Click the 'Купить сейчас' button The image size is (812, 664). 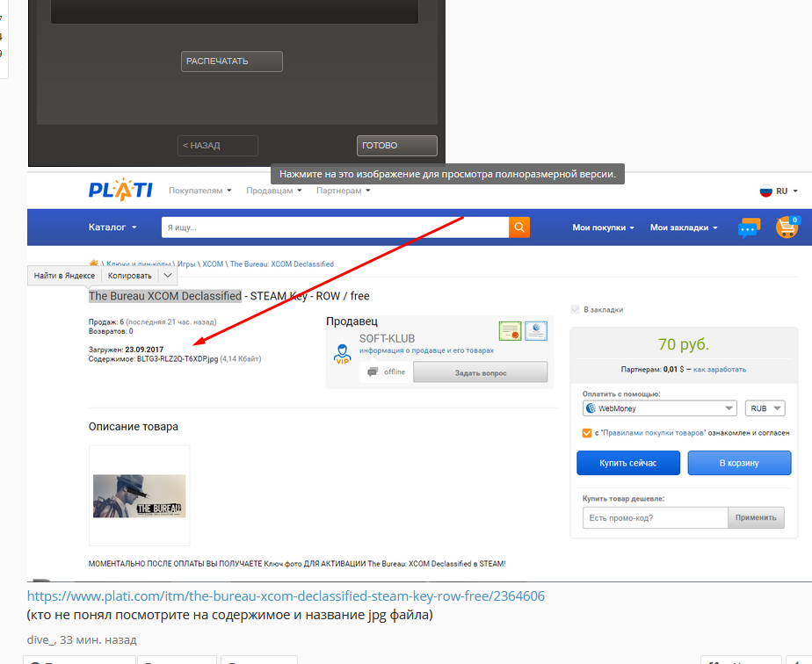628,463
